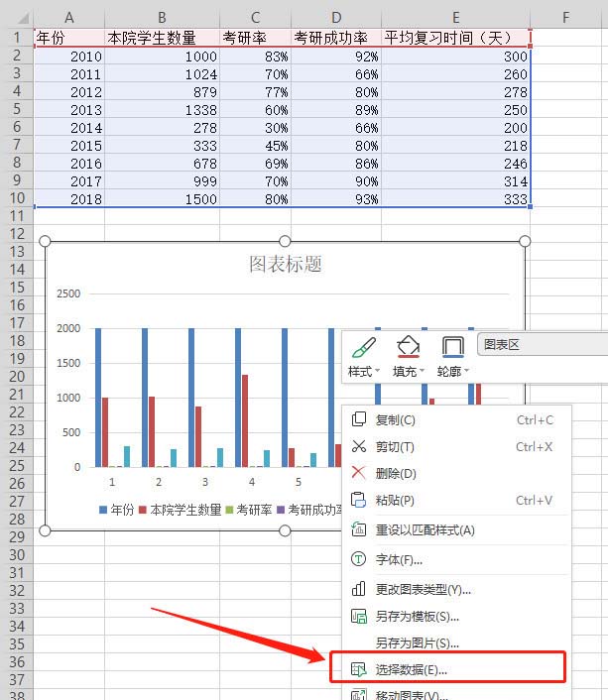The height and width of the screenshot is (700, 608).
Task: Select row 11 header
Action: click(x=17, y=216)
